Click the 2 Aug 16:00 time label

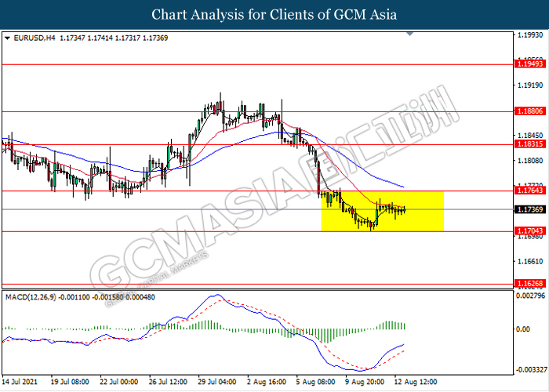coord(266,382)
